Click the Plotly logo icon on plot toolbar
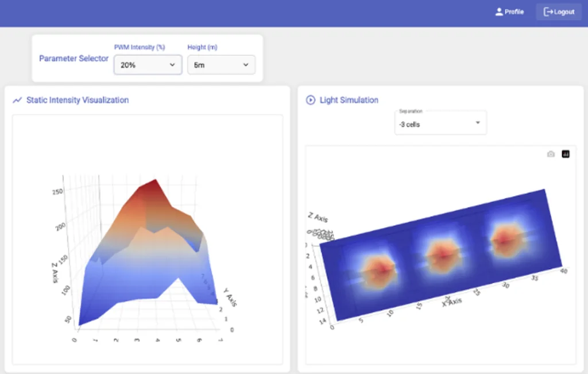 (566, 154)
